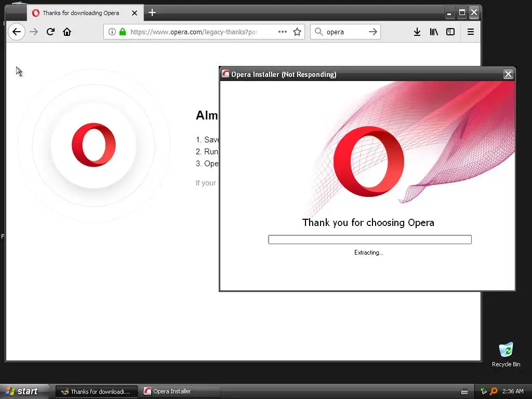Click the green secure padlock icon

tap(123, 32)
